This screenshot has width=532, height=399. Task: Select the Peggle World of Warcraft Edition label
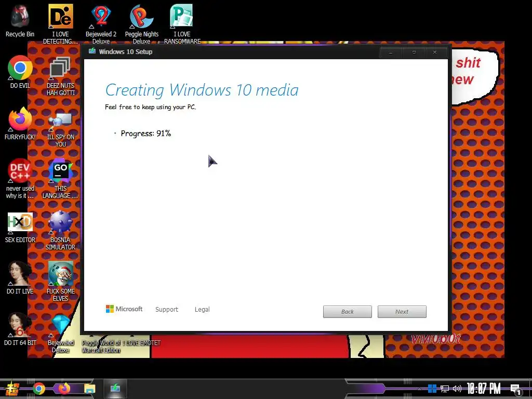(x=101, y=347)
